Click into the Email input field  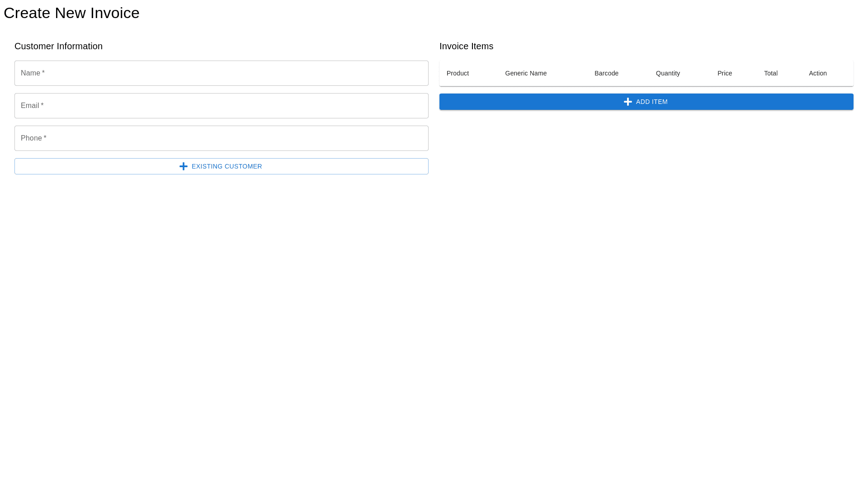[x=221, y=106]
